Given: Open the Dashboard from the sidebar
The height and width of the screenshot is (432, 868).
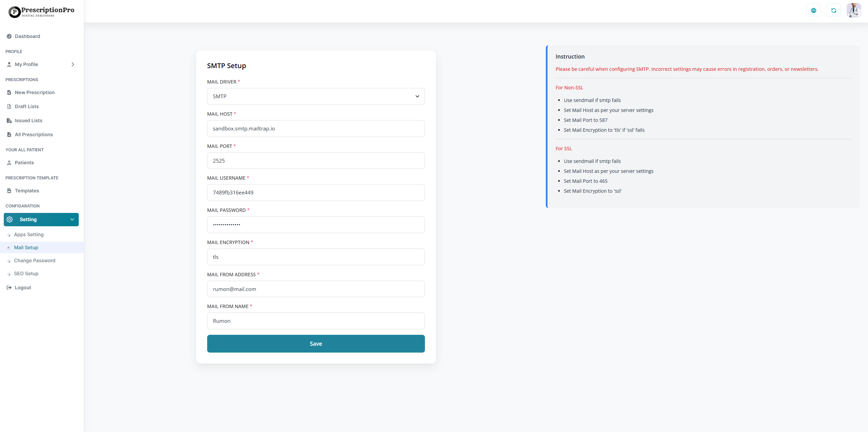Looking at the screenshot, I should pyautogui.click(x=10, y=36).
